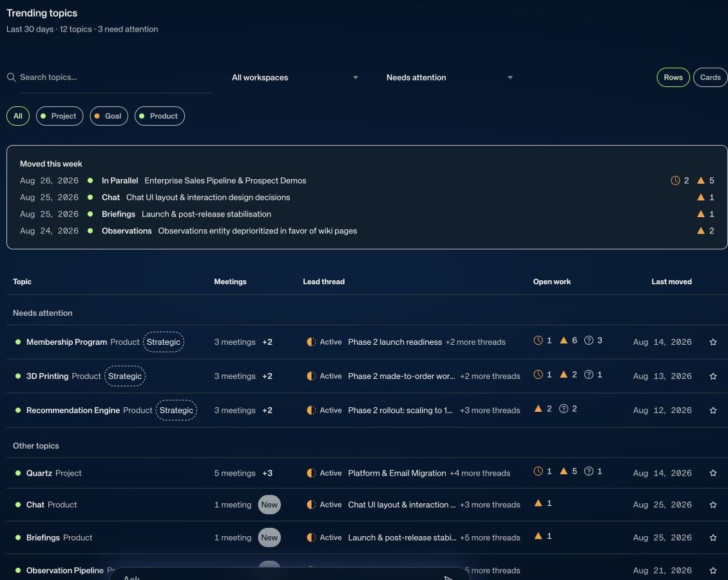Star the Membership Program topic
728x580 pixels.
713,342
